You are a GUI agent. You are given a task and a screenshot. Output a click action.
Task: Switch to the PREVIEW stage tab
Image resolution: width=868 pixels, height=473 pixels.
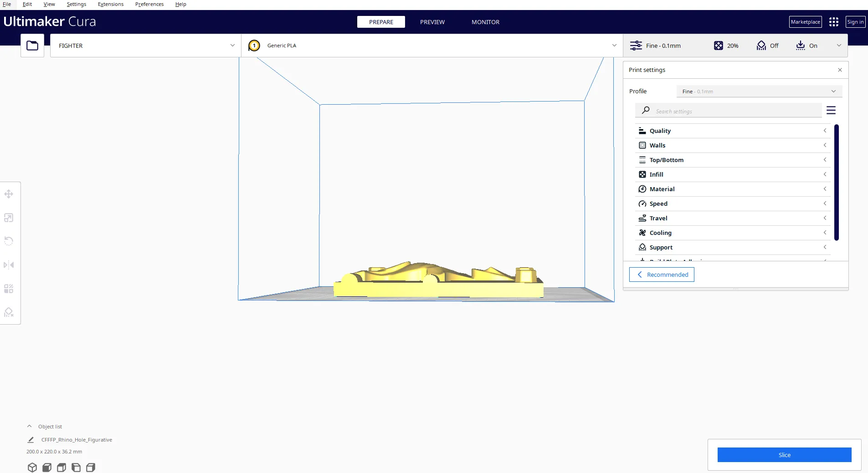point(432,22)
